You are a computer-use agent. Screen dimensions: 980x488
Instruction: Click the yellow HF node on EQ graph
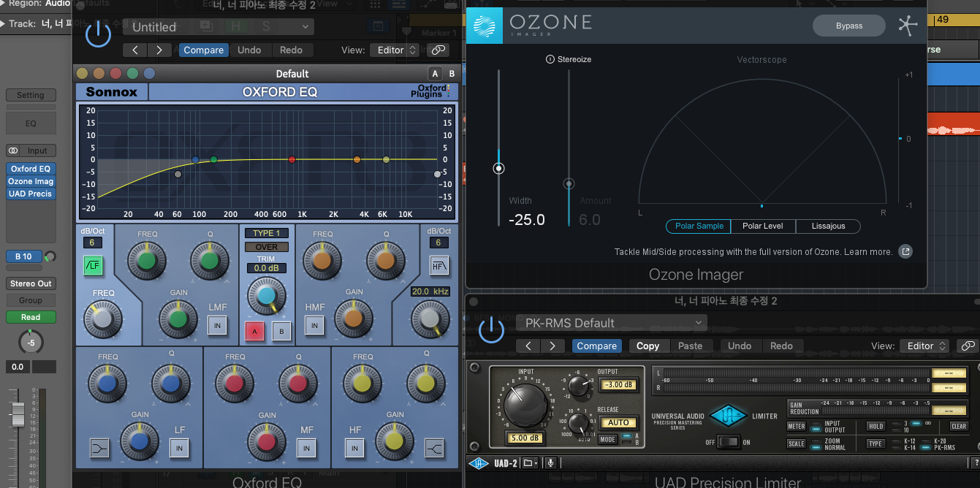(386, 159)
